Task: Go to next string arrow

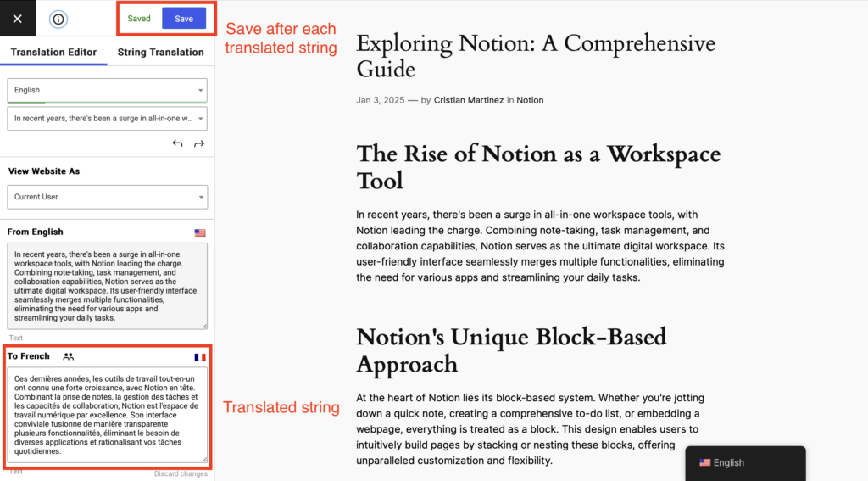Action: click(x=198, y=143)
